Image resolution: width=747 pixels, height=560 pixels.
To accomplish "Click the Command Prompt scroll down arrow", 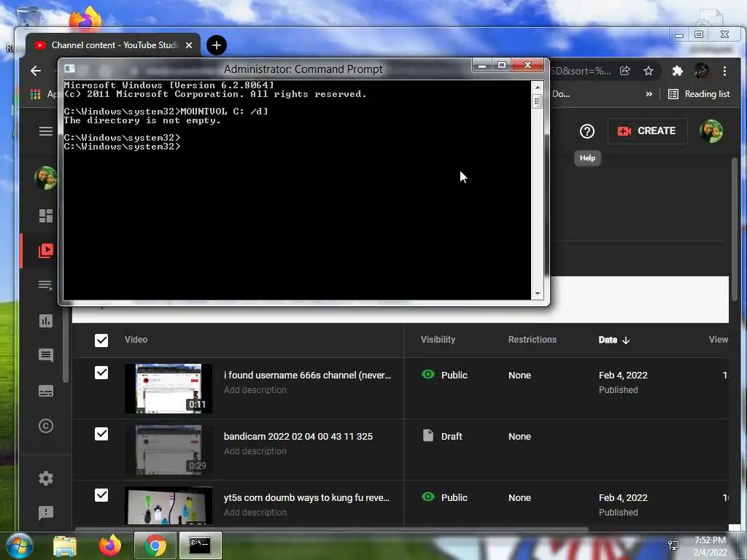I will pos(538,294).
